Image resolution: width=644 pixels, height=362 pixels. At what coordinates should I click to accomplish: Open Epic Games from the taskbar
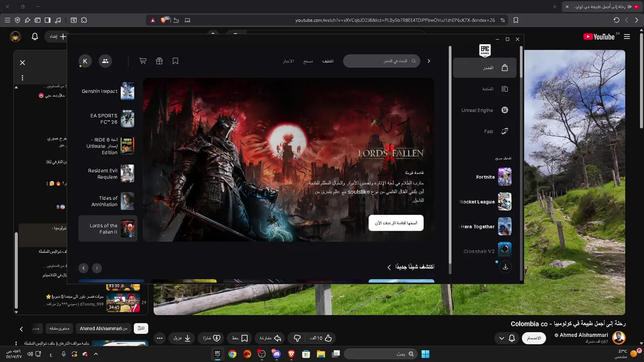coord(218,354)
